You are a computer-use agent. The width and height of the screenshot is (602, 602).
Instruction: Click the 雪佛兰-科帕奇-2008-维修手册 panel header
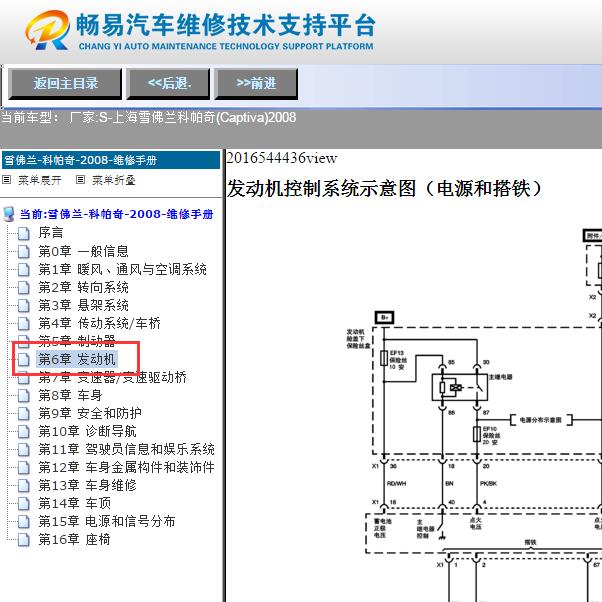(x=111, y=160)
